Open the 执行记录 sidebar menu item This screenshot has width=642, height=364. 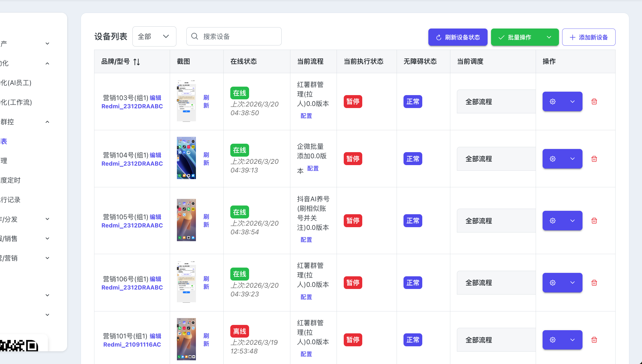11,200
